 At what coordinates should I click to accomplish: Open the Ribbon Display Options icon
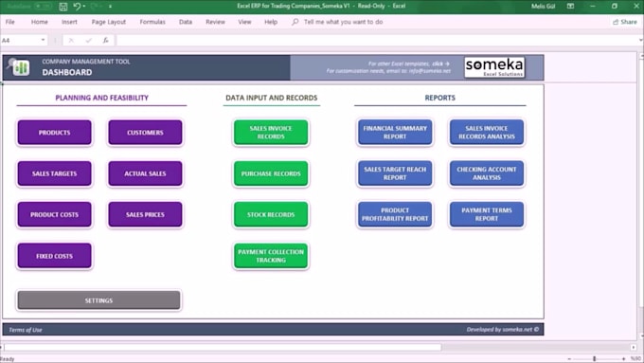point(570,7)
